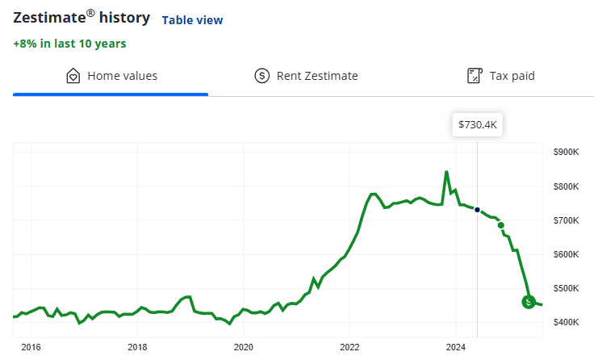The width and height of the screenshot is (594, 364).
Task: Click the $400K label on the y-axis
Action: click(x=567, y=323)
